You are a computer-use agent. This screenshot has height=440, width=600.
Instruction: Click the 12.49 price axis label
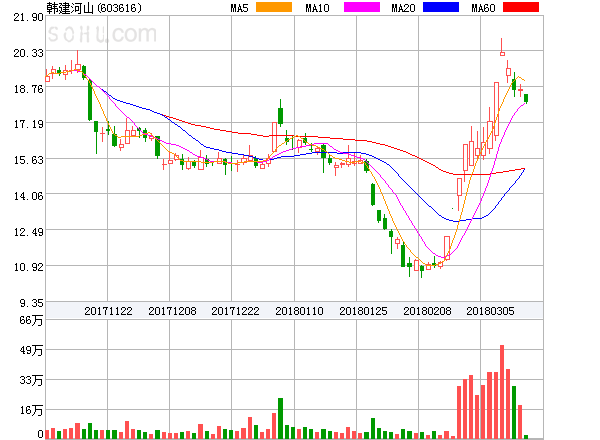28,232
